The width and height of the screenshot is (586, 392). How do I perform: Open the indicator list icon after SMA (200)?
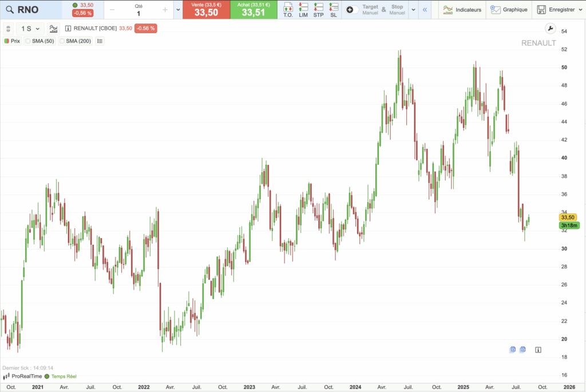pos(100,41)
